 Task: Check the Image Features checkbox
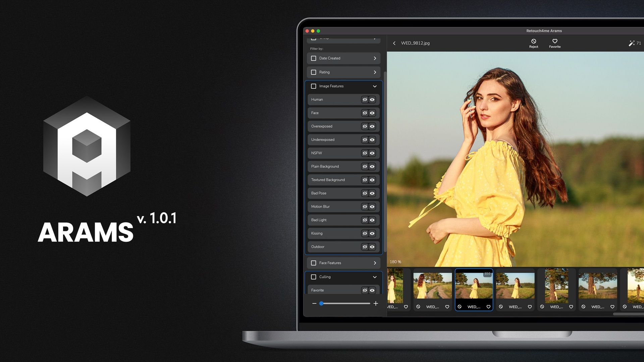point(314,86)
